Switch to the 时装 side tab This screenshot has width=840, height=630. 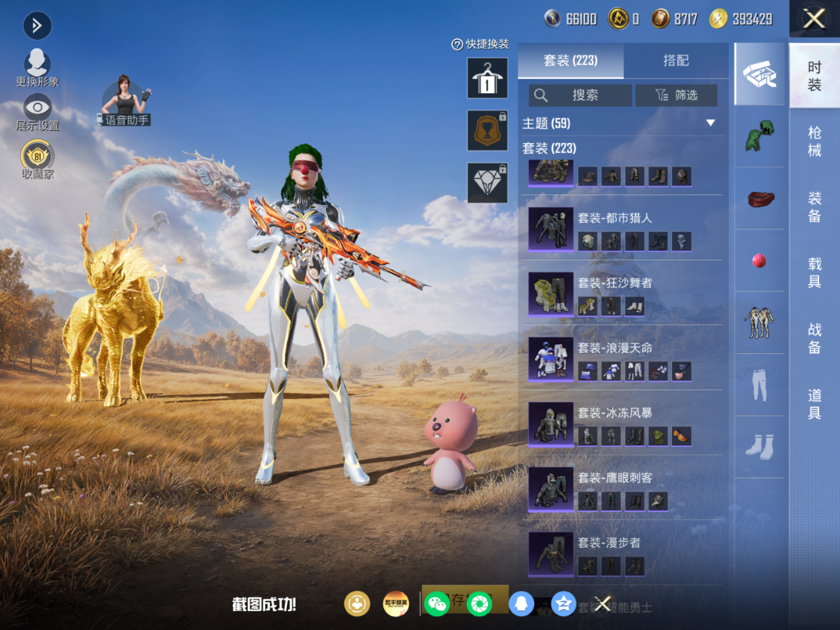point(815,76)
